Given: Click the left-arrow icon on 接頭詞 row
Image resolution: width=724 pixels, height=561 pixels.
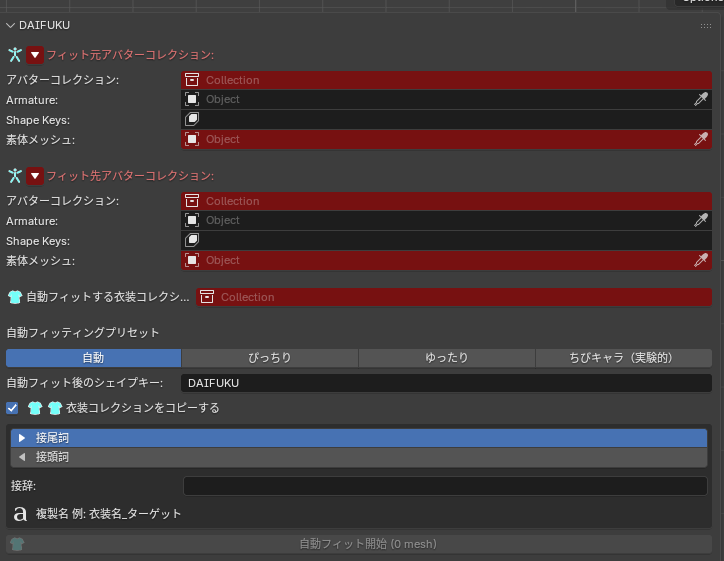Looking at the screenshot, I should (22, 457).
